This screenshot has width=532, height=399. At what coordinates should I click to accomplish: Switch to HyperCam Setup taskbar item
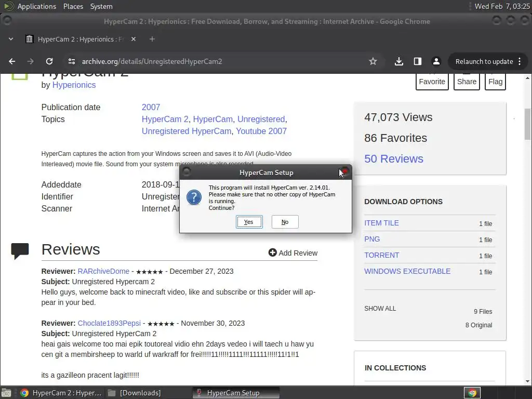(x=236, y=393)
